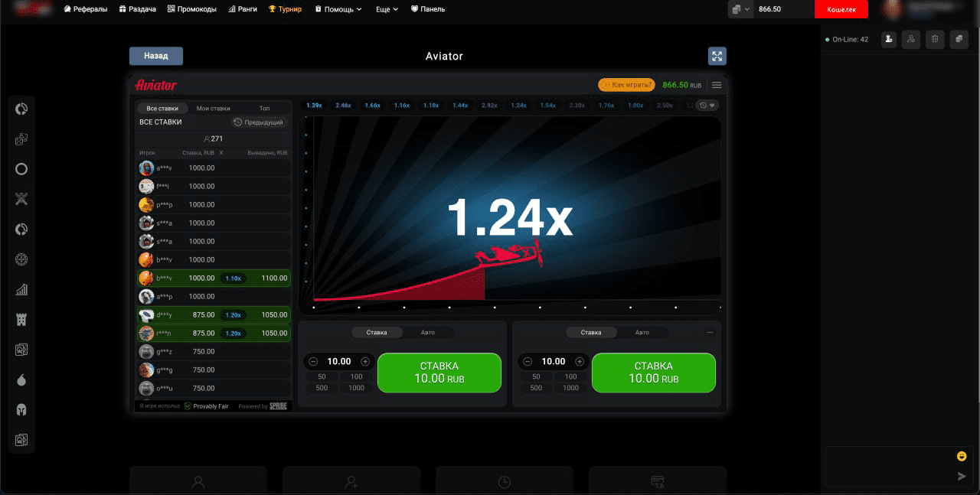Click the red Кошелек button
The height and width of the screenshot is (495, 980).
841,9
